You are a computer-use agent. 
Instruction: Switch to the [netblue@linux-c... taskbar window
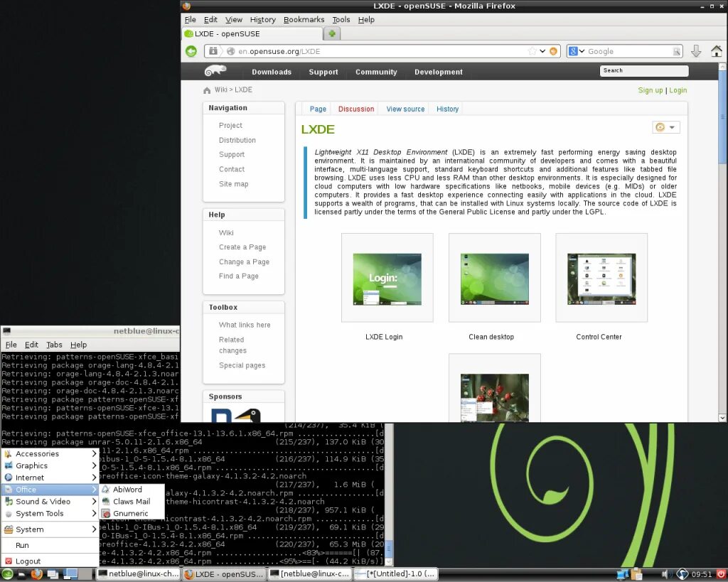pyautogui.click(x=310, y=574)
